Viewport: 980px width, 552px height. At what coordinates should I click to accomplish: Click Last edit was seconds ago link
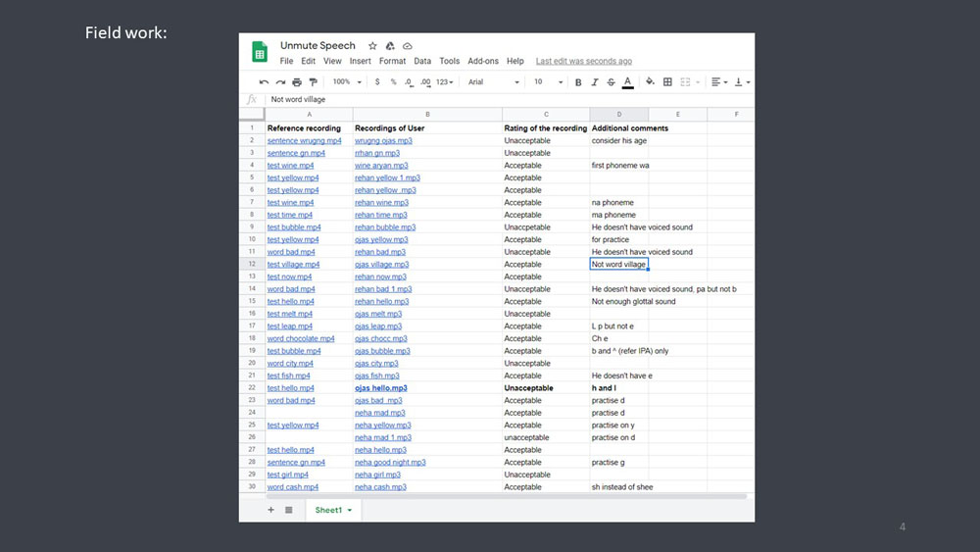(584, 61)
